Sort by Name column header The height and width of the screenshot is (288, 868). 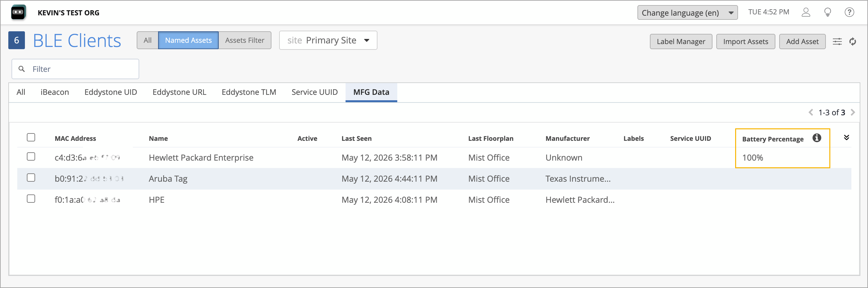tap(158, 139)
